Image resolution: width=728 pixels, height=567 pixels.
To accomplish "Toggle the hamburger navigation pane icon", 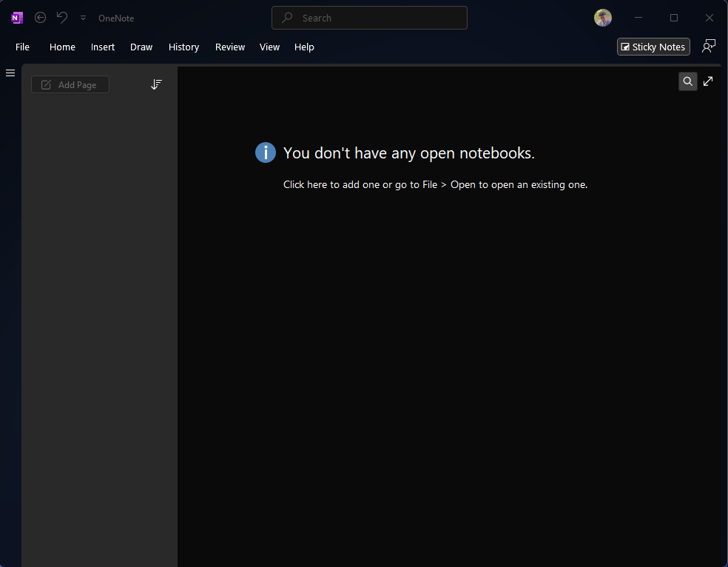I will click(x=10, y=73).
